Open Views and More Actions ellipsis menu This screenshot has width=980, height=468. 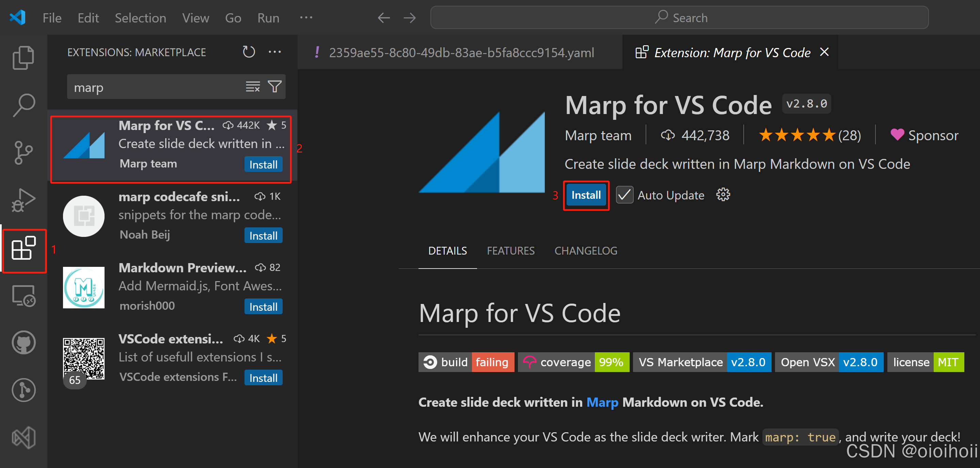[275, 52]
